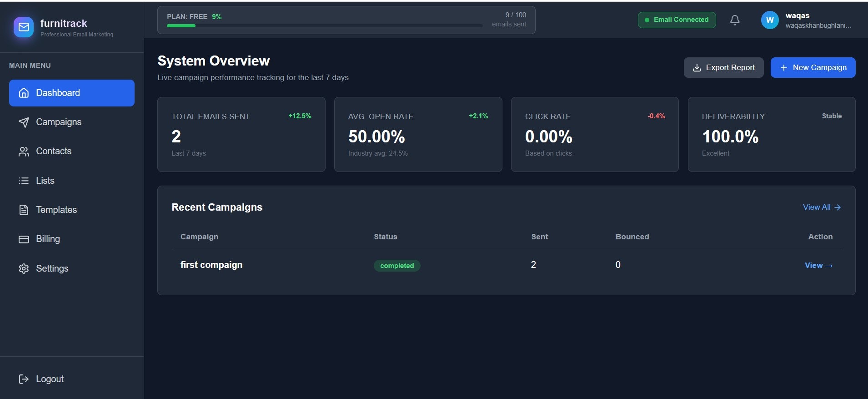Click the Settings gear icon
Image resolution: width=868 pixels, height=399 pixels.
point(24,268)
